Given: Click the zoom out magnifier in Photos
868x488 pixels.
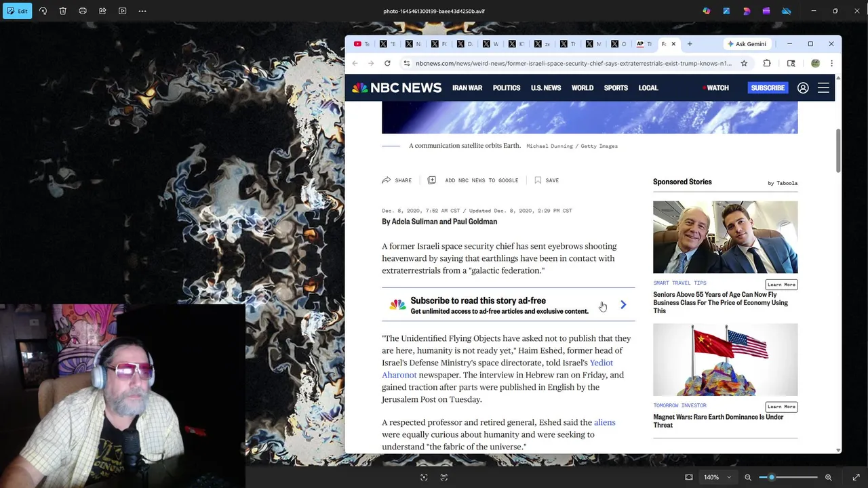Looking at the screenshot, I should click(x=748, y=477).
